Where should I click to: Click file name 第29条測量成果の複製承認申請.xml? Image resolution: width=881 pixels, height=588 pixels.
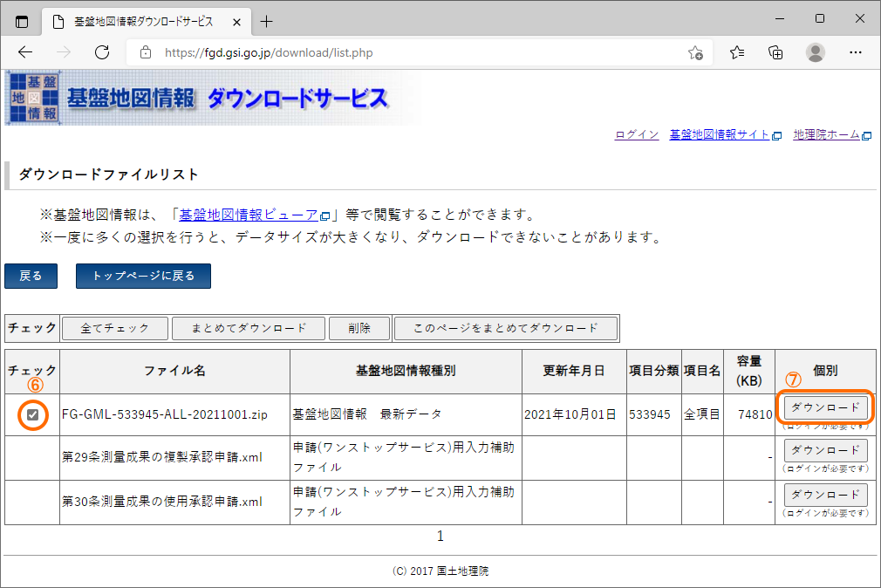[162, 458]
